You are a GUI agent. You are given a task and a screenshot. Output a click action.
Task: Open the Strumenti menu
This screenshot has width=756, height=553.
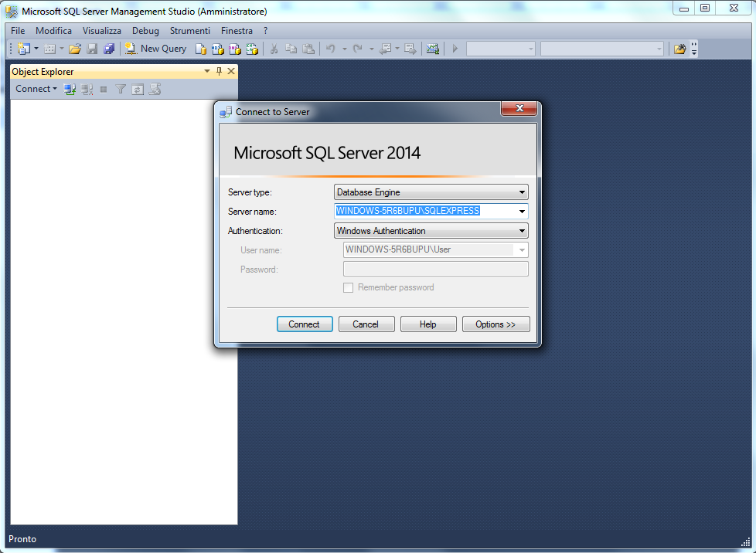190,31
